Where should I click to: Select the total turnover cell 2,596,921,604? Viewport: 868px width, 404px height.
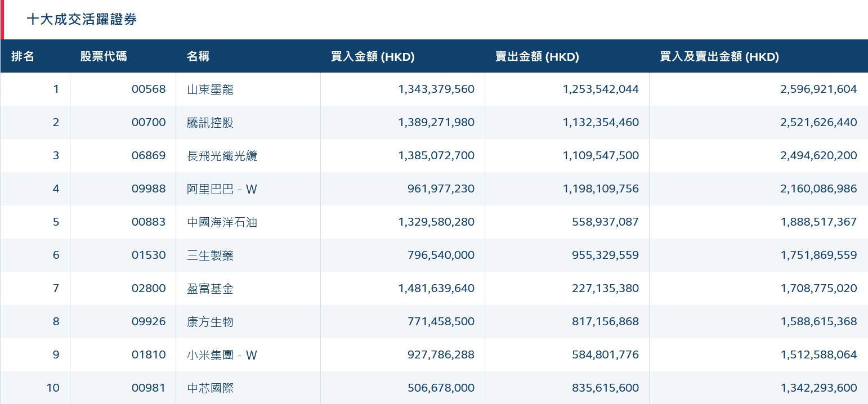coord(818,89)
